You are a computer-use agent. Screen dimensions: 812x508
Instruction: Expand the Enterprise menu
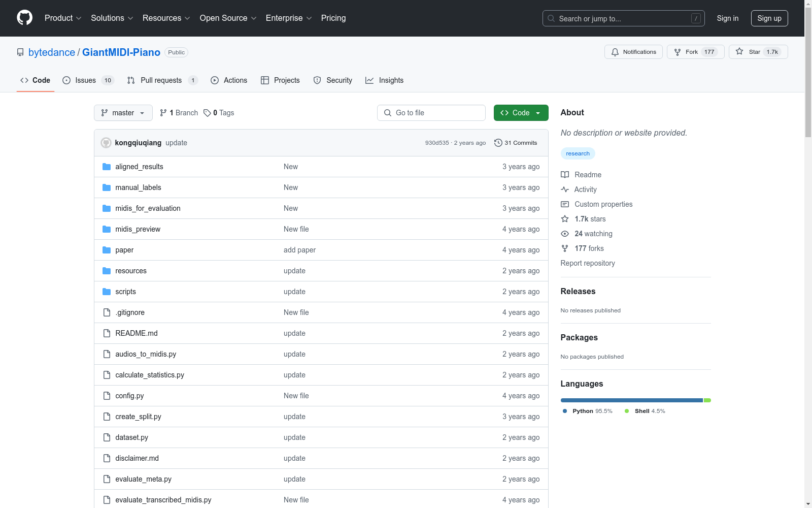coord(289,18)
